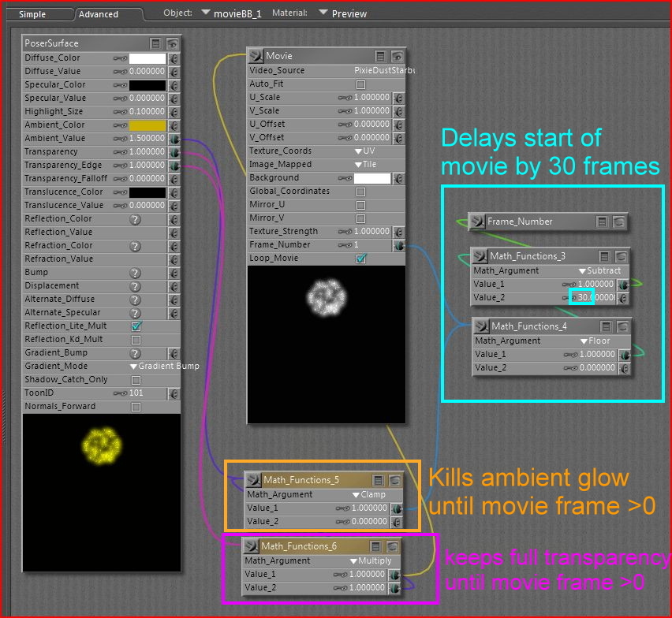Open Ambient_Color yellow swatch

[x=147, y=125]
